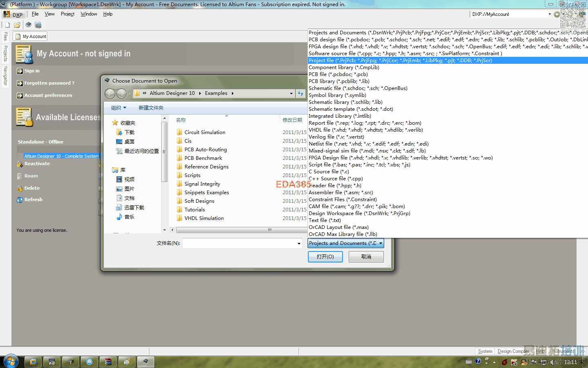
Task: Click the Sign in link
Action: point(32,71)
